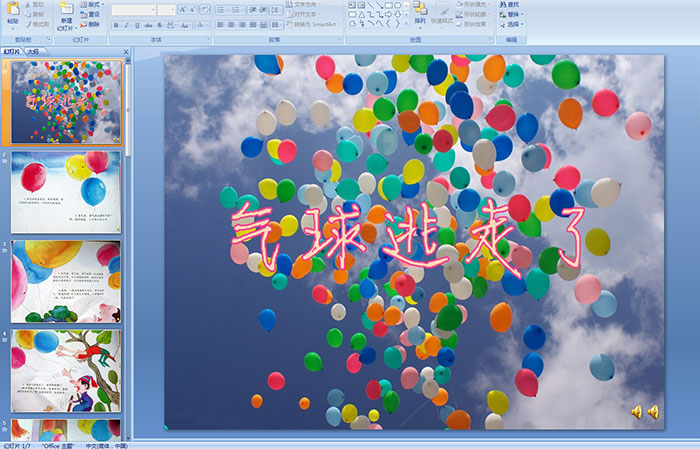The width and height of the screenshot is (700, 449).
Task: Switch to the Slides (幻灯片) pane tab
Action: pos(11,52)
